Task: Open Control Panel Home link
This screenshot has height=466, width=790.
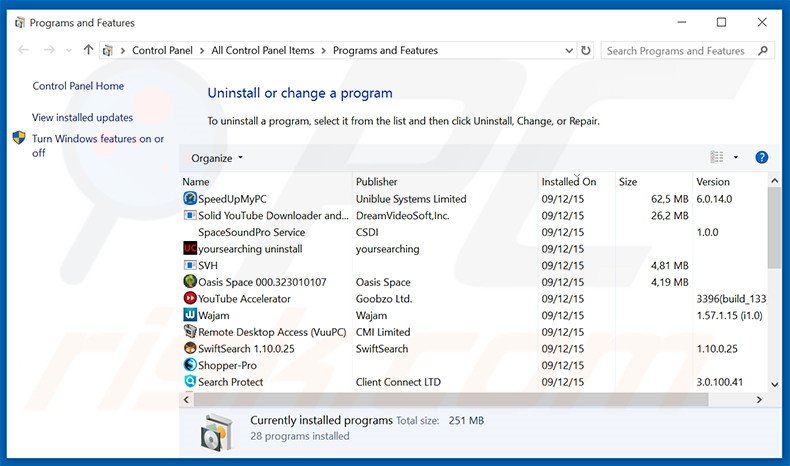Action: pos(78,86)
